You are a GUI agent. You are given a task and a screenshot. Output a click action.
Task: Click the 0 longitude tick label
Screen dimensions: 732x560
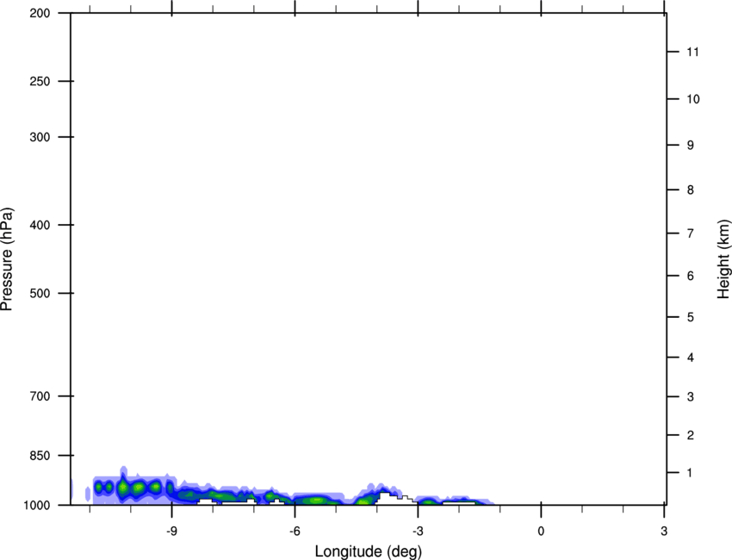(x=541, y=532)
